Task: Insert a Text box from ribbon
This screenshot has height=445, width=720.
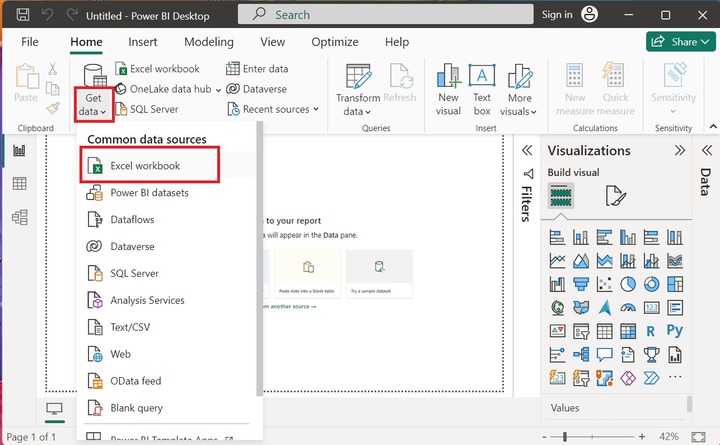Action: point(482,91)
